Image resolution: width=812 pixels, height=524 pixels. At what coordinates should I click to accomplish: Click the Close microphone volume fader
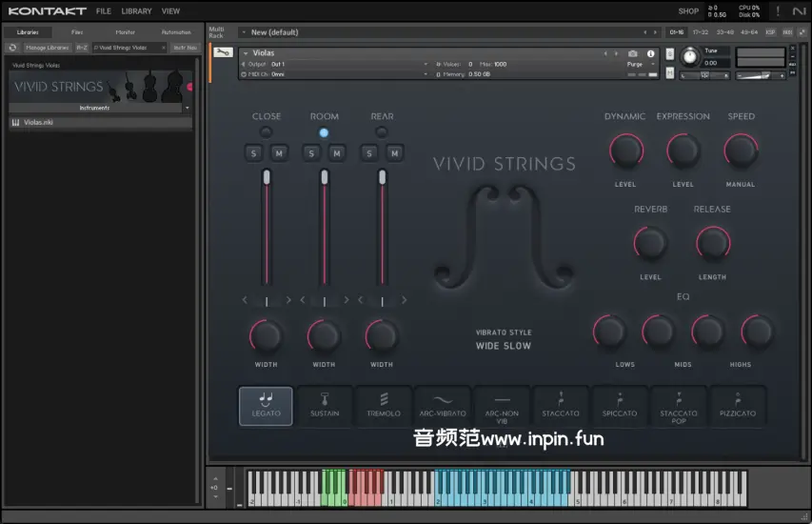click(267, 177)
